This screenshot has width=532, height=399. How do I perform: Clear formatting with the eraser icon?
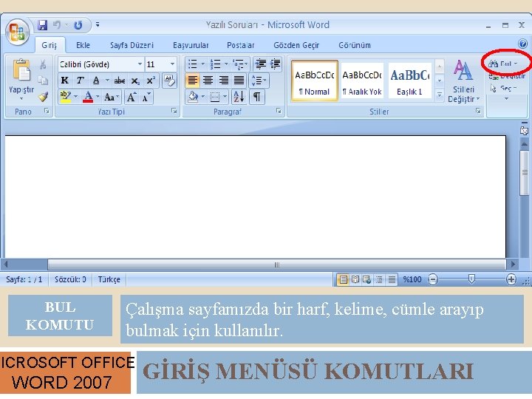(169, 81)
